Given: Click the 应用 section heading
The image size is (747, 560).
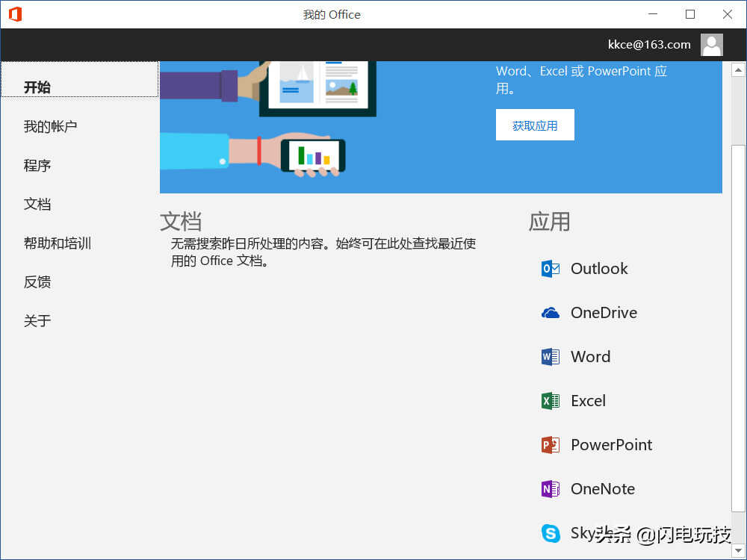Looking at the screenshot, I should [549, 222].
